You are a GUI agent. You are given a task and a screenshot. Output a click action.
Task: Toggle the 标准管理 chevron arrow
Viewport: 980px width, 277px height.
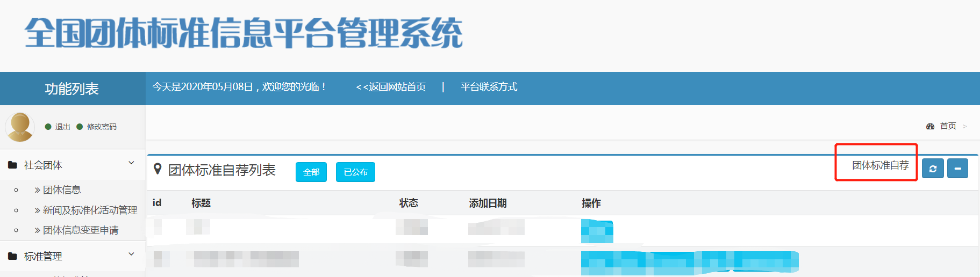[x=131, y=254]
